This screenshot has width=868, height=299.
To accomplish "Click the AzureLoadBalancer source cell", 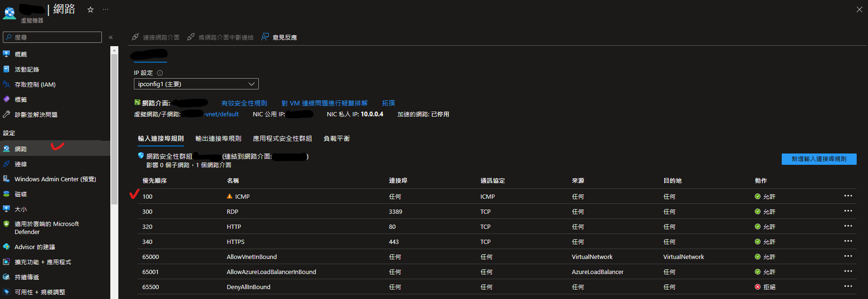I will [597, 272].
